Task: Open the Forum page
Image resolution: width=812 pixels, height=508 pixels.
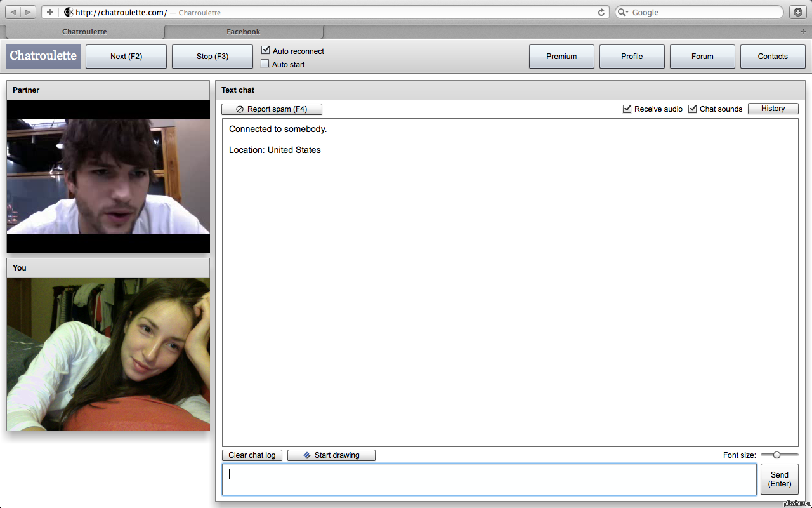Action: pos(702,57)
